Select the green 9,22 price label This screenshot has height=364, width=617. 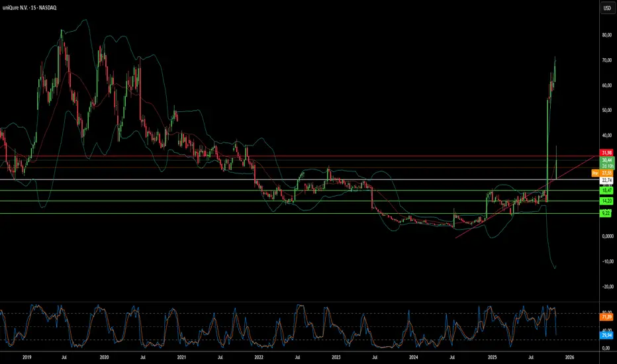coord(606,213)
